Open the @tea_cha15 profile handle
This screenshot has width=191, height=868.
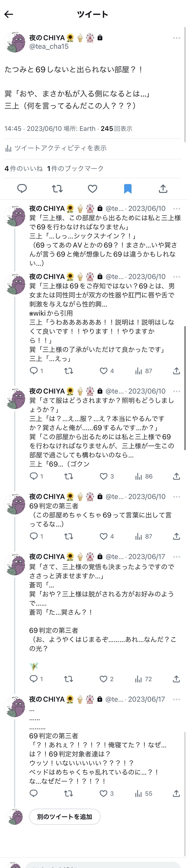[x=49, y=47]
